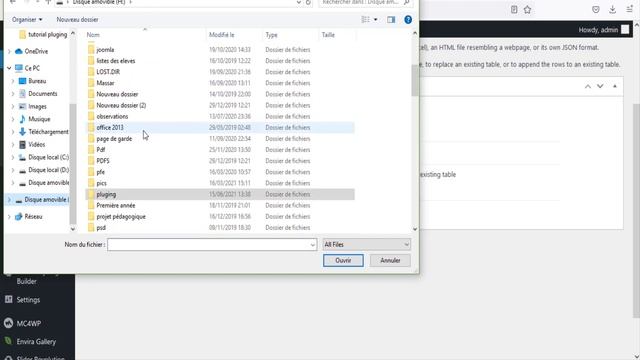The width and height of the screenshot is (640, 360).
Task: Expand the Disque local (C:) node
Action: (x=13, y=157)
